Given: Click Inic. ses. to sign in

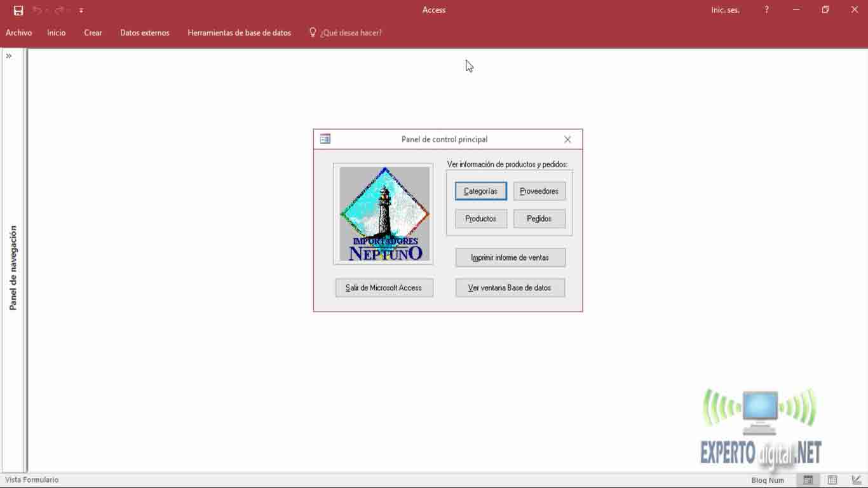Looking at the screenshot, I should pyautogui.click(x=725, y=10).
